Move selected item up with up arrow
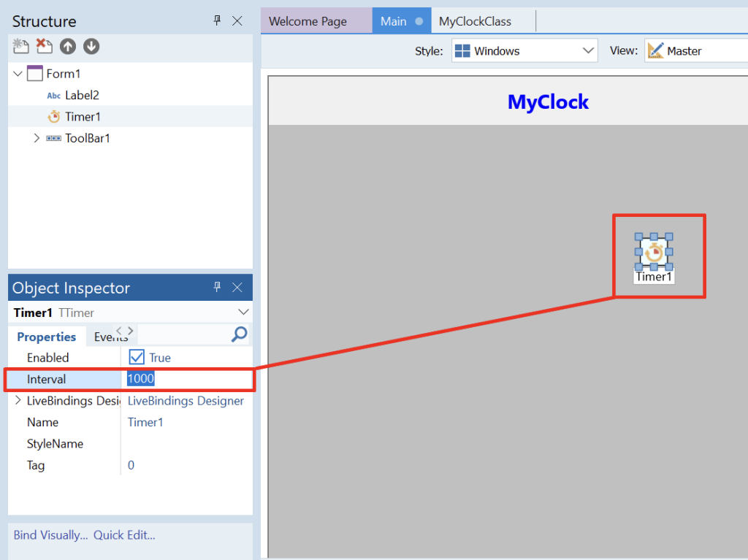 pos(68,46)
